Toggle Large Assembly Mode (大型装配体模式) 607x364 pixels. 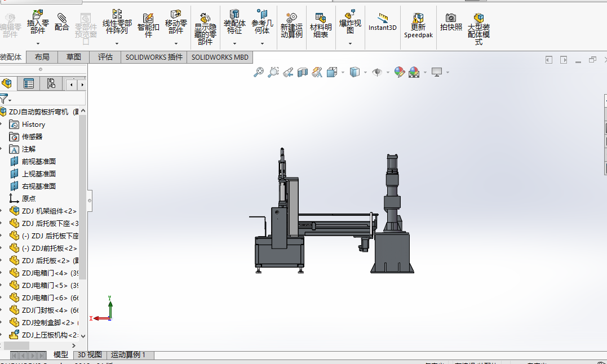click(478, 29)
